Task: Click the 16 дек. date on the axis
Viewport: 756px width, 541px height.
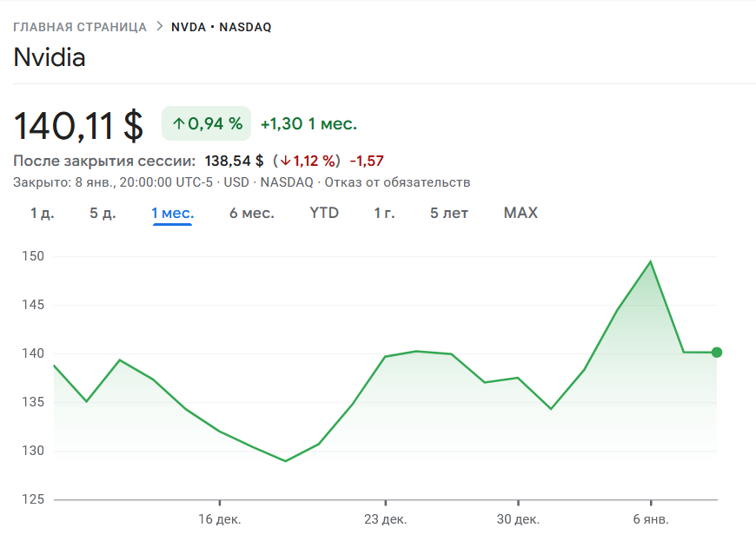Action: tap(220, 519)
